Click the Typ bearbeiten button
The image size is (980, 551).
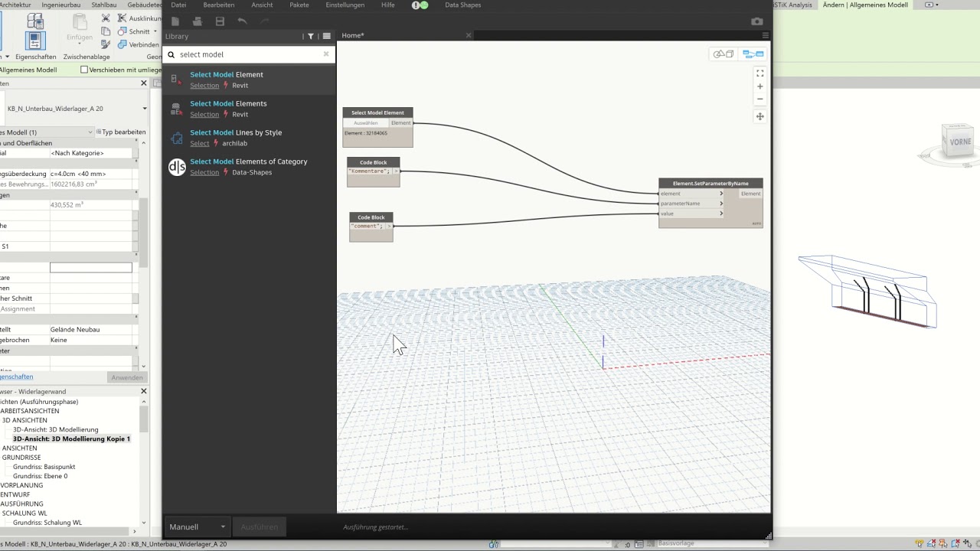[x=121, y=132]
